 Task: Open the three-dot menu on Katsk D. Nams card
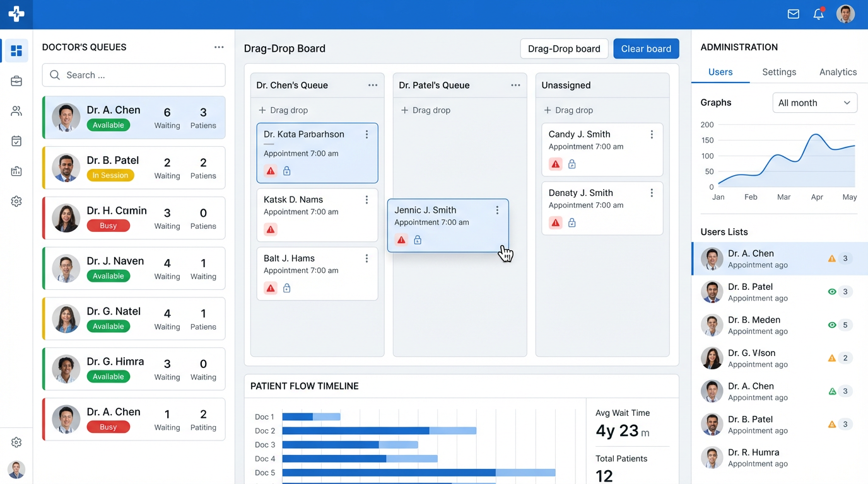pyautogui.click(x=367, y=200)
